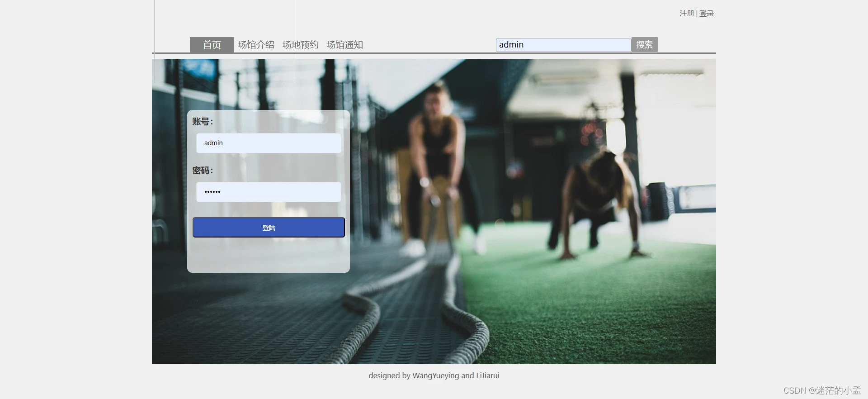
Task: Focus the search box containing admin
Action: pyautogui.click(x=563, y=45)
